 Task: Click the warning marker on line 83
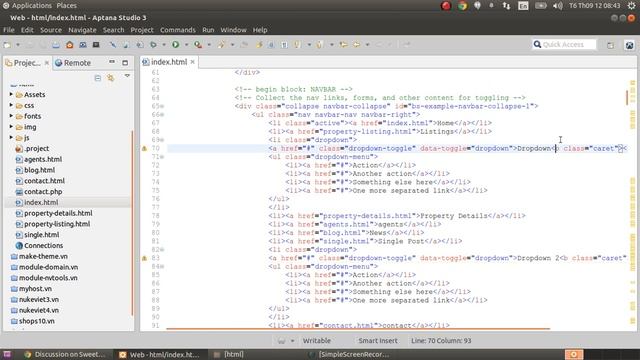point(144,258)
